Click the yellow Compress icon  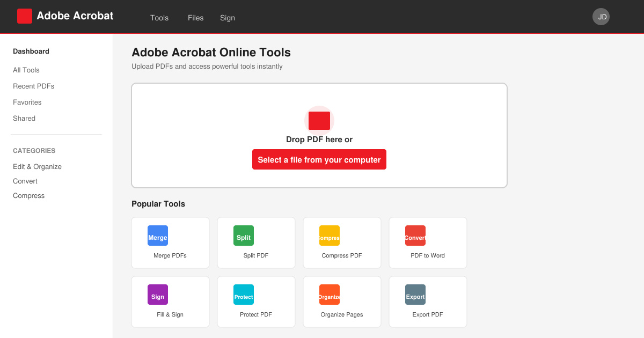330,236
